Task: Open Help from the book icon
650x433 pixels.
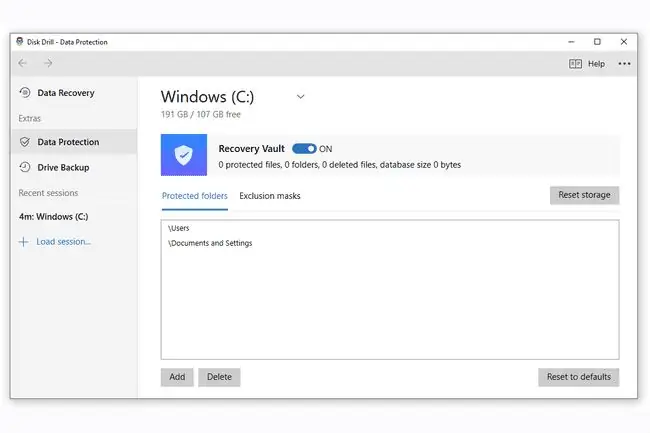Action: (575, 64)
